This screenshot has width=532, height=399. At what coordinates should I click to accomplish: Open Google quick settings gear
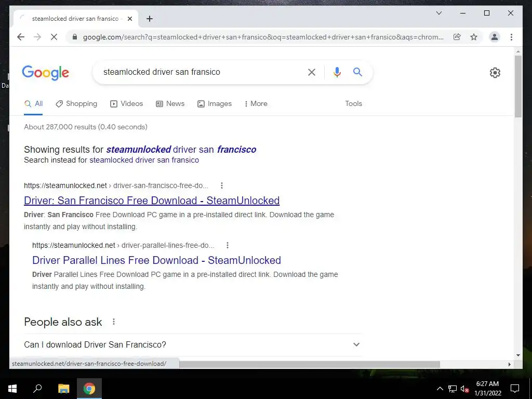point(495,73)
